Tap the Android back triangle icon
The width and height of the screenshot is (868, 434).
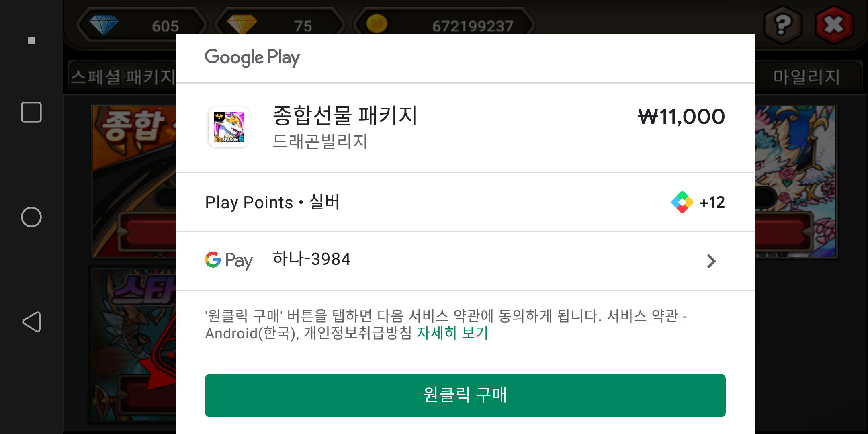31,322
